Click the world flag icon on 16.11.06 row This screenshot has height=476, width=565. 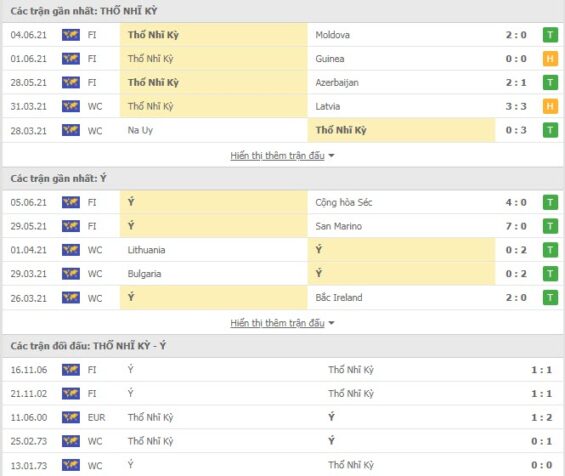[x=71, y=370]
